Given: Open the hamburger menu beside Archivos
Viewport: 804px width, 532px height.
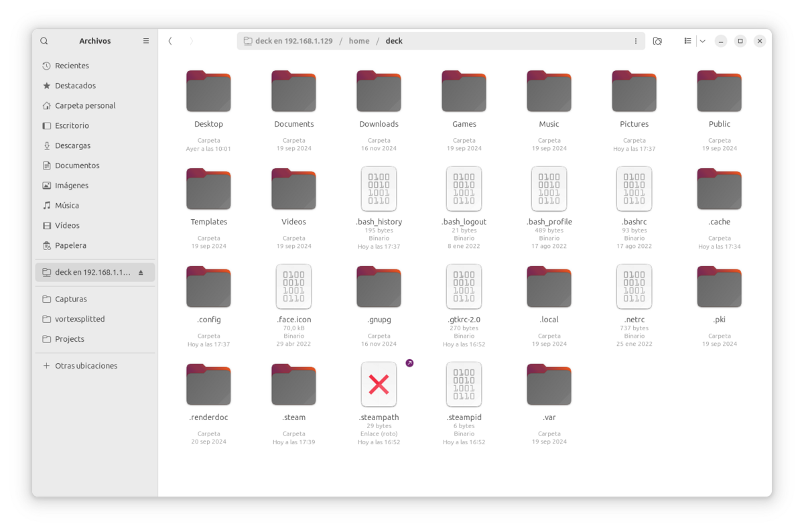Looking at the screenshot, I should (146, 41).
